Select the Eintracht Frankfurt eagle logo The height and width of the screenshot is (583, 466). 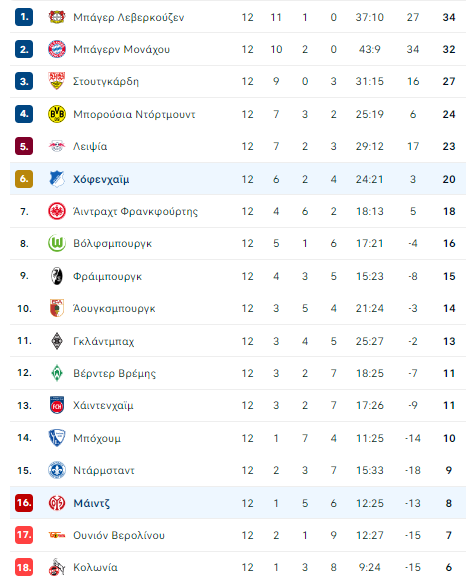pos(57,211)
